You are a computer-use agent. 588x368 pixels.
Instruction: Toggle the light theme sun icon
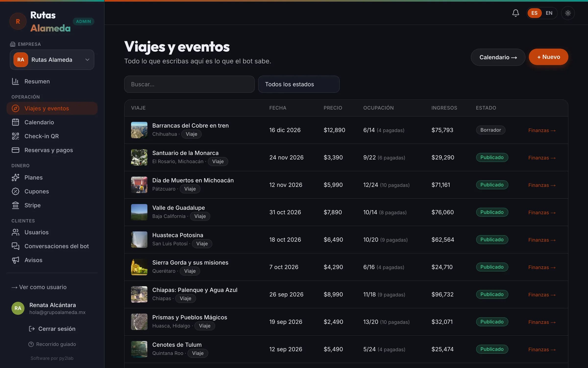(568, 13)
